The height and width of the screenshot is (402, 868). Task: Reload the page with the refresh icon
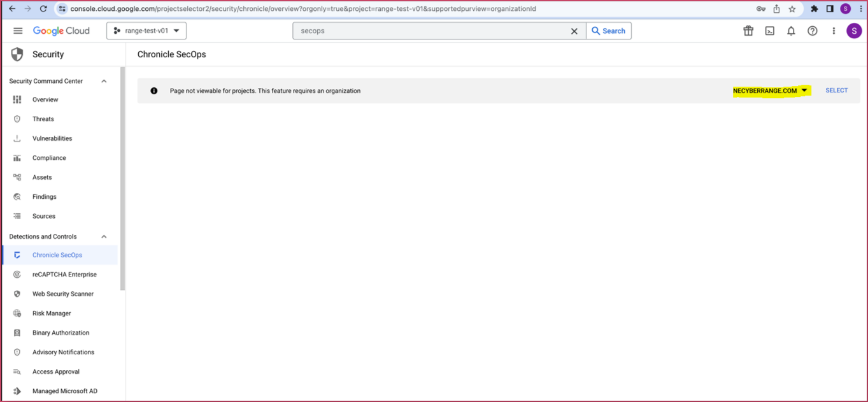[x=43, y=9]
